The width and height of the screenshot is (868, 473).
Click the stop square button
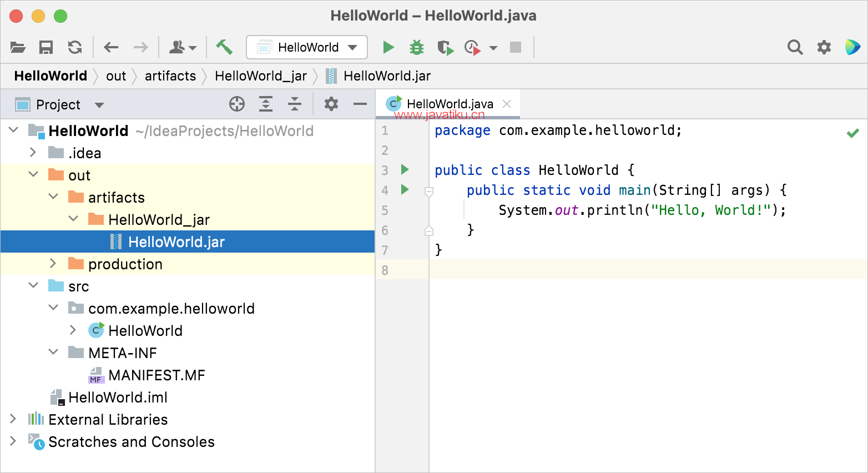516,47
